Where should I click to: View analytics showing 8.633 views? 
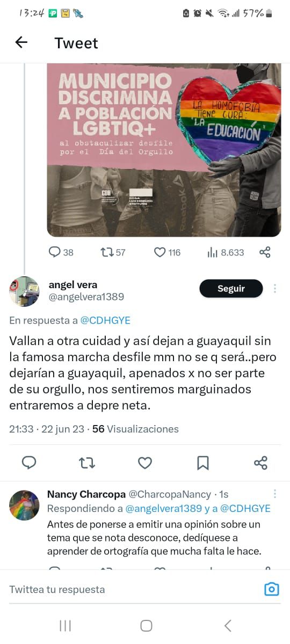(226, 252)
